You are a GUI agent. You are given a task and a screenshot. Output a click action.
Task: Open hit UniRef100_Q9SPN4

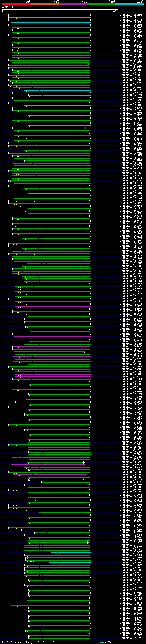tap(131, 588)
